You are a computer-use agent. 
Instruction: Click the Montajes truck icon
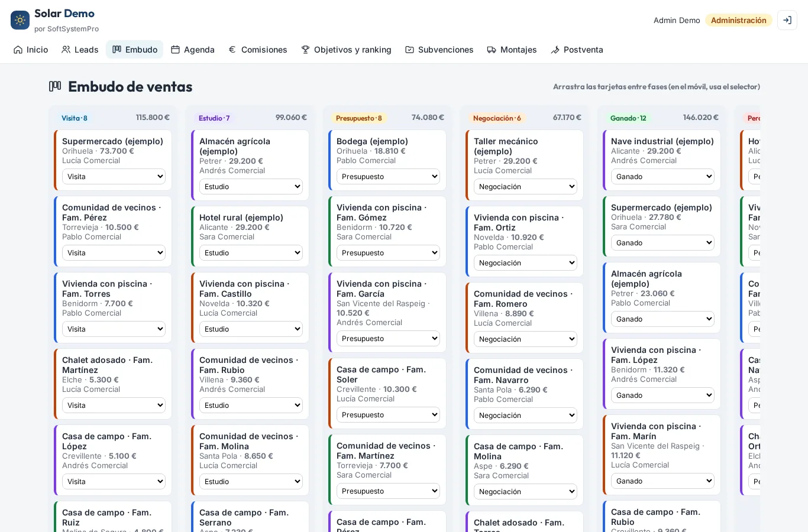pyautogui.click(x=492, y=50)
